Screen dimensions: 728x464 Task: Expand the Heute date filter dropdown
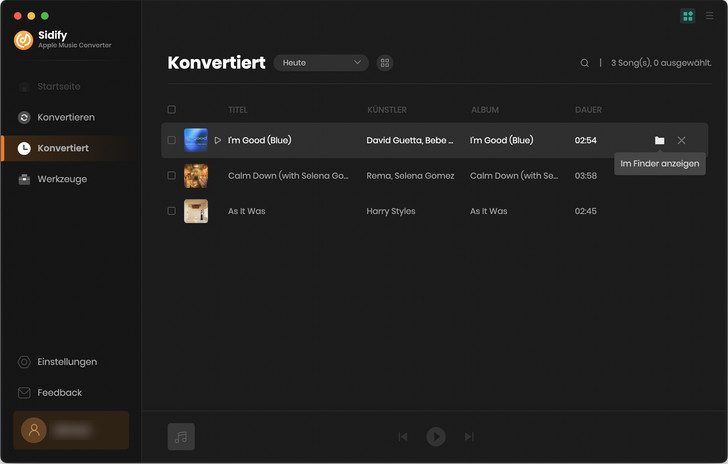click(x=321, y=63)
